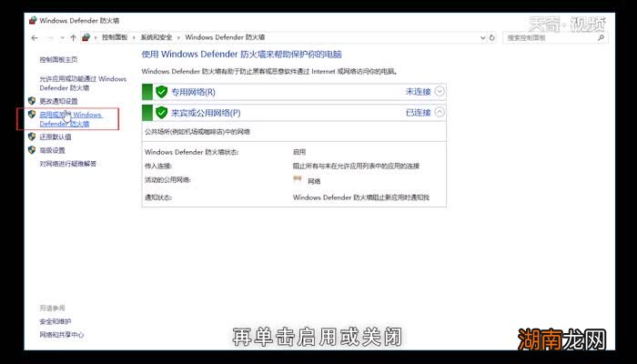Viewport: 637px width, 364px height.
Task: Click shield icon beside 还原默认值
Action: click(x=32, y=136)
